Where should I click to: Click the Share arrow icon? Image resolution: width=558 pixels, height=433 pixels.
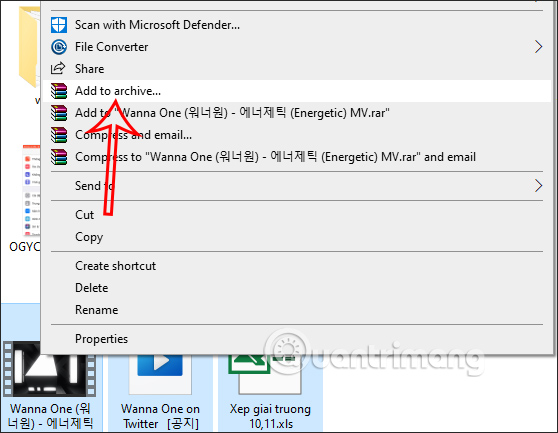coord(58,68)
